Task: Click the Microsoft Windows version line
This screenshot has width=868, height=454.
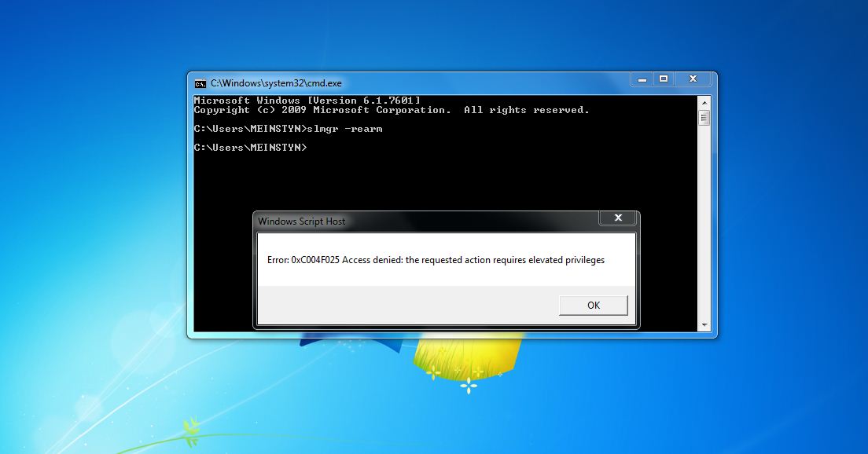Action: point(307,100)
